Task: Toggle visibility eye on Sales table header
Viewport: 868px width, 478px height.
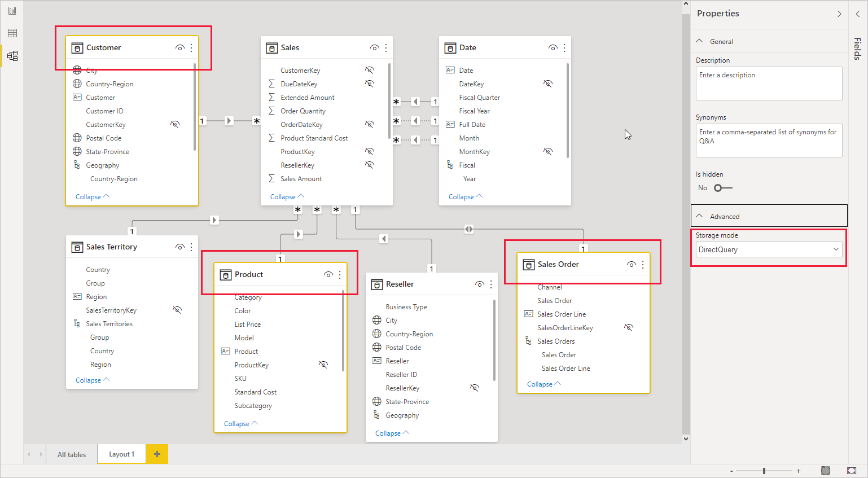Action: 374,48
